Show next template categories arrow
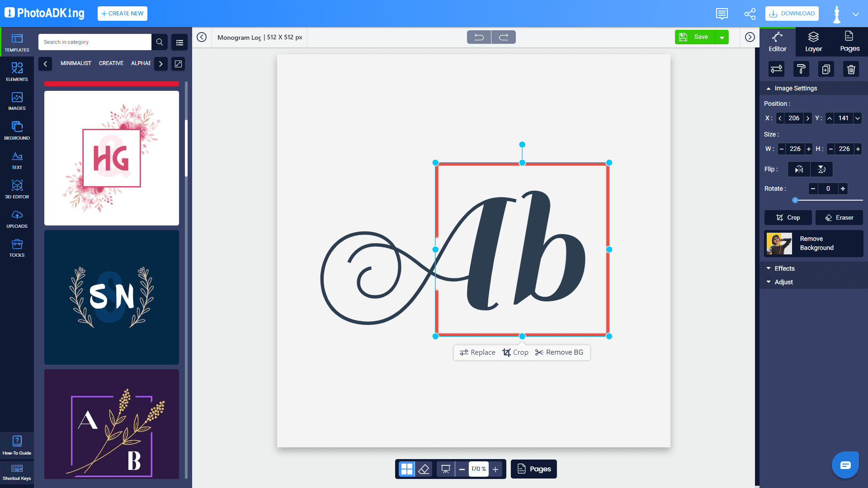Image resolution: width=868 pixels, height=488 pixels. 160,64
